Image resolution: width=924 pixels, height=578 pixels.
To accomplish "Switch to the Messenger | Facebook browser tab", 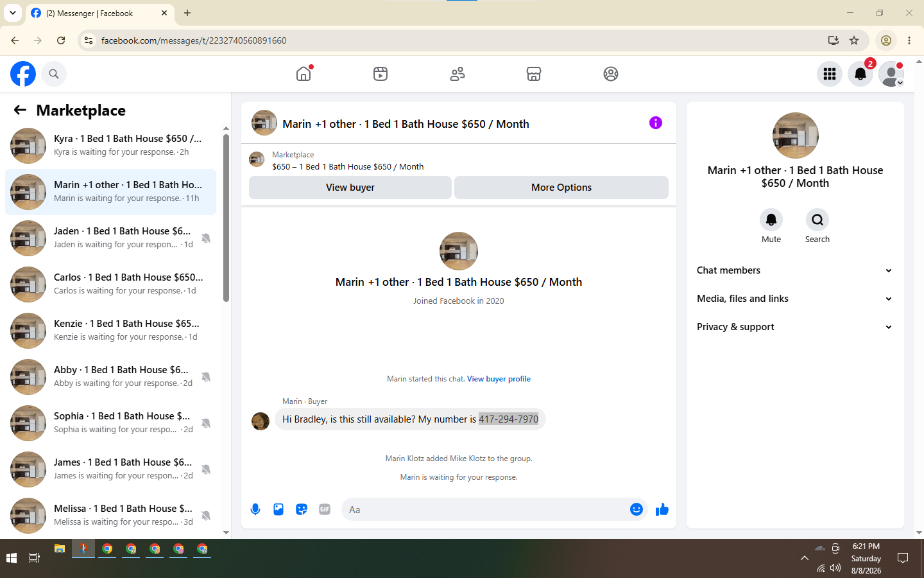I will (x=99, y=13).
